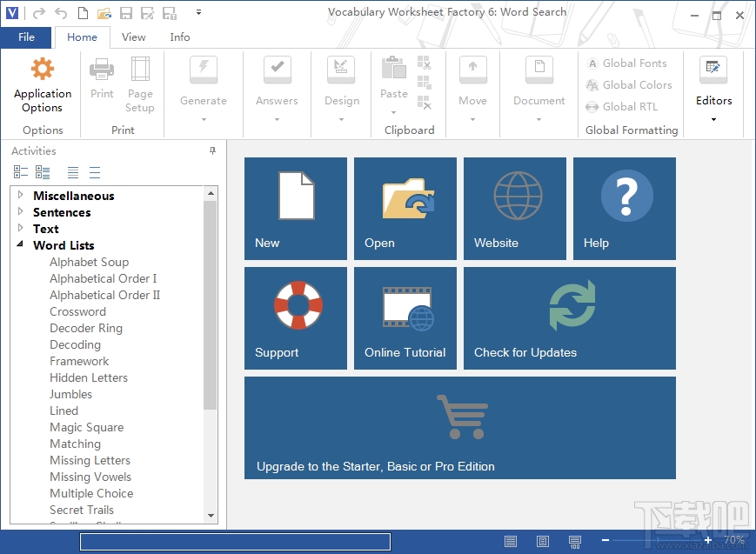The image size is (756, 554).
Task: Click the save diskette quick access icon
Action: click(126, 13)
